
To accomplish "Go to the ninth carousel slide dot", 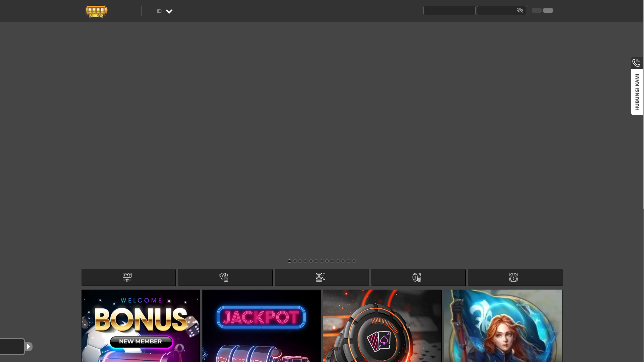I will 332,261.
